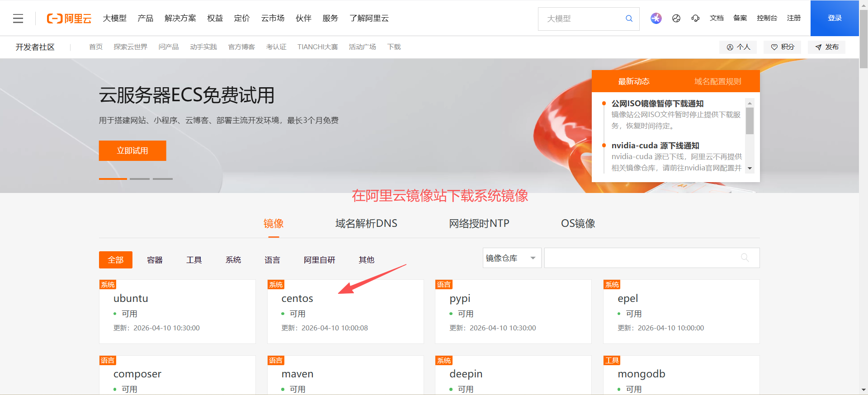Open 解决方案 top menu
Screen dimensions: 868x395
tap(180, 18)
